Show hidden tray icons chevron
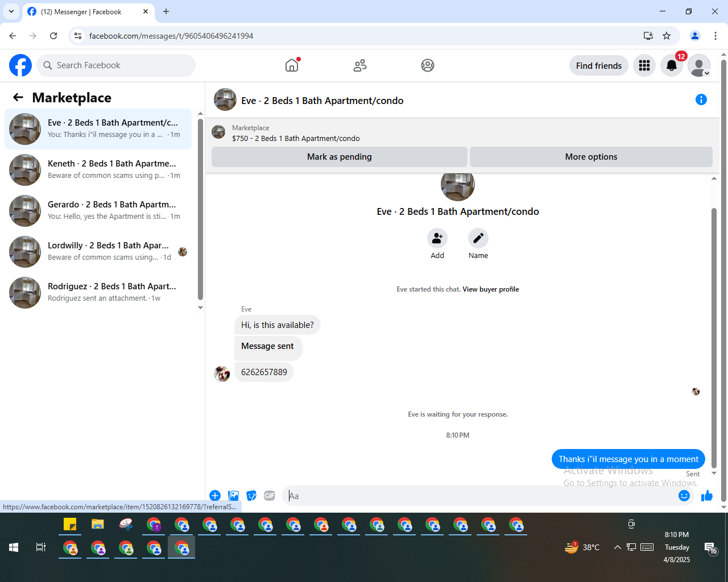The height and width of the screenshot is (582, 728). click(617, 547)
